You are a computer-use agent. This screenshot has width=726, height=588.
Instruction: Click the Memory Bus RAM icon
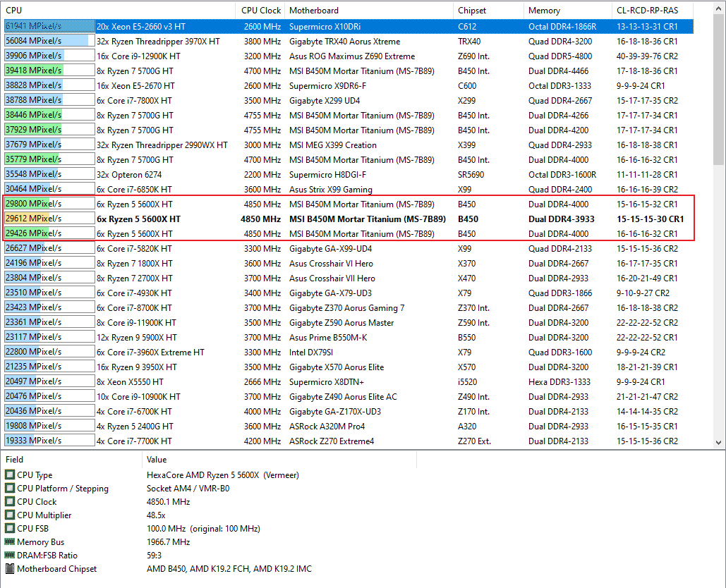coord(9,541)
